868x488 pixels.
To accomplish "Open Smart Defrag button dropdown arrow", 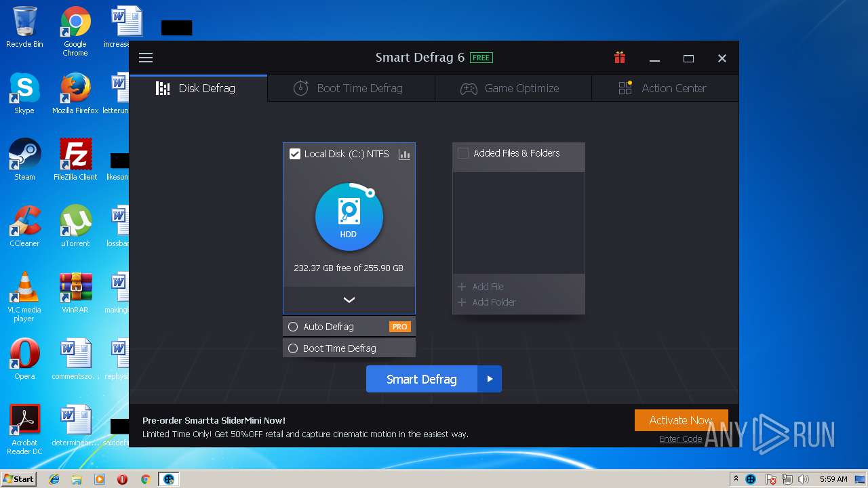I will pos(490,379).
